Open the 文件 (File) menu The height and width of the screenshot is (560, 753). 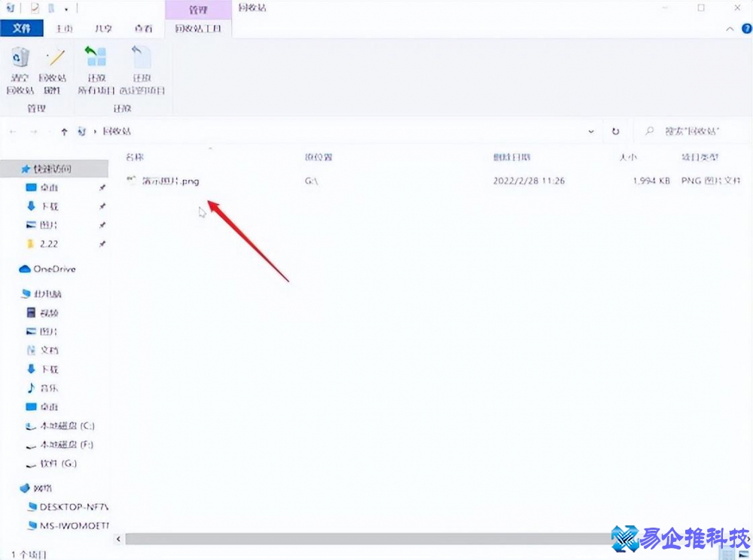(x=22, y=29)
